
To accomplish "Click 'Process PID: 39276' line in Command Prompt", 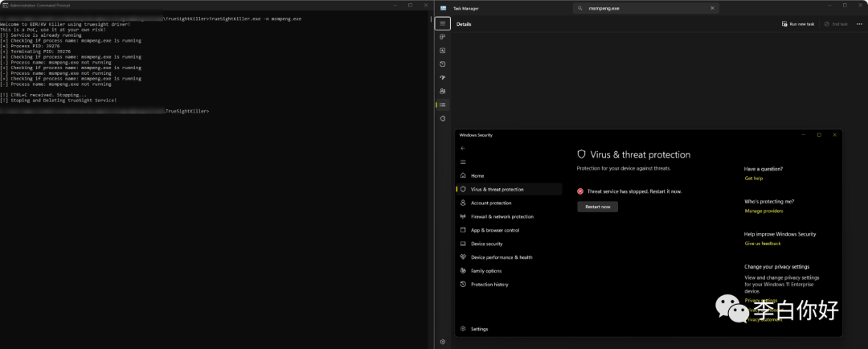I will [30, 46].
